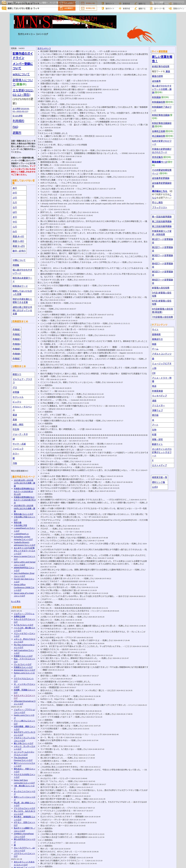Open the あ行 index link
This screenshot has height=868, width=186.
(x=15, y=188)
